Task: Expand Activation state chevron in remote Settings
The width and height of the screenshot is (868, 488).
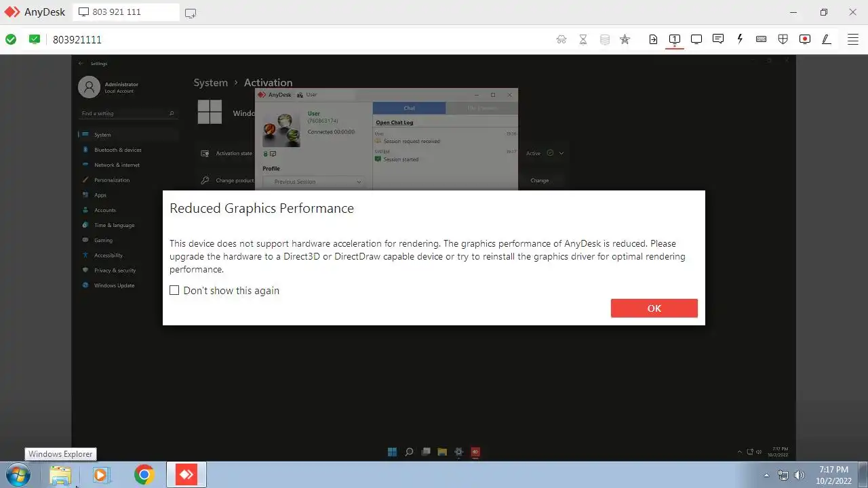Action: click(561, 153)
